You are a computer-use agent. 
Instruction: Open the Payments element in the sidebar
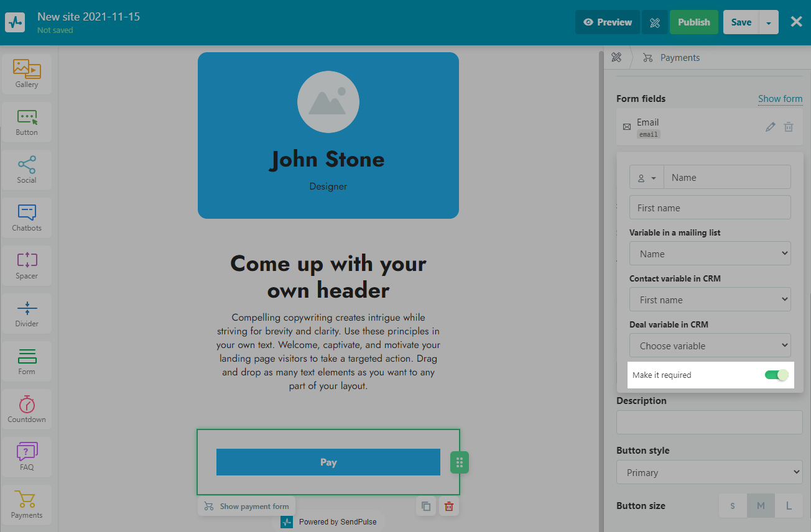27,505
